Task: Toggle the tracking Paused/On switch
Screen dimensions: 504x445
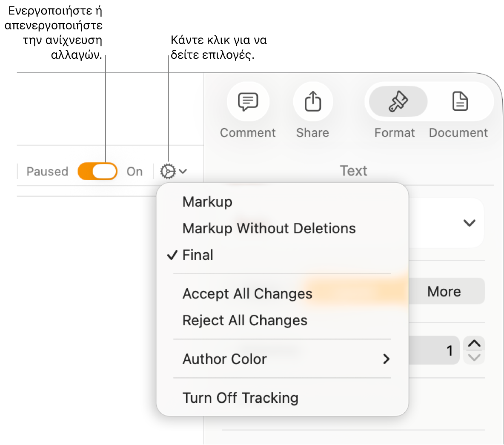Action: click(97, 171)
